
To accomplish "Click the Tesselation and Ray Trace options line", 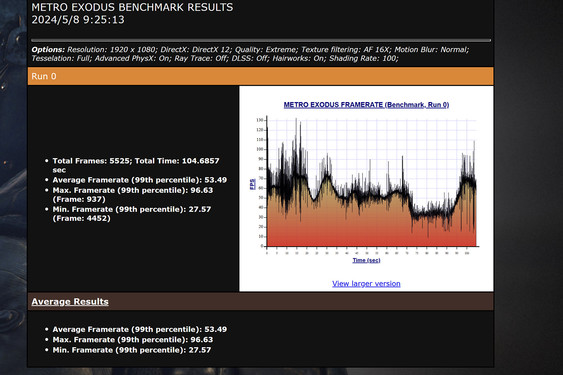I will 215,58.
